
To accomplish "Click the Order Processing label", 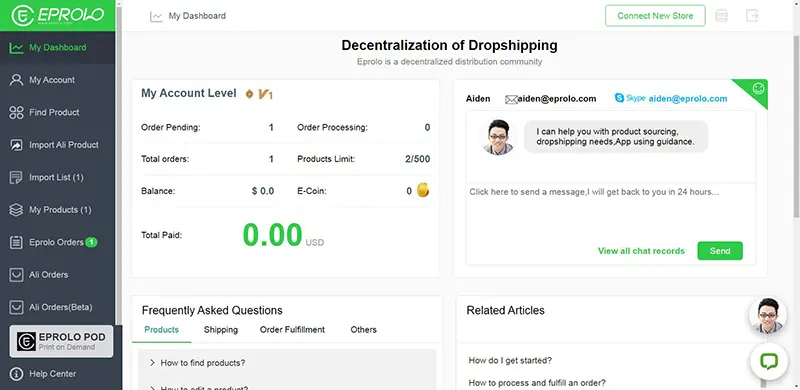I will [x=332, y=128].
